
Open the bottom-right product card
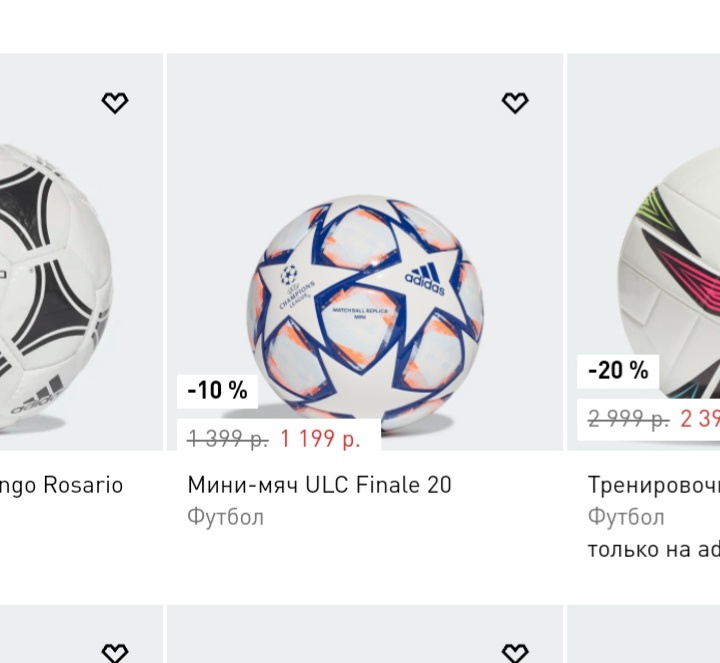pyautogui.click(x=643, y=635)
